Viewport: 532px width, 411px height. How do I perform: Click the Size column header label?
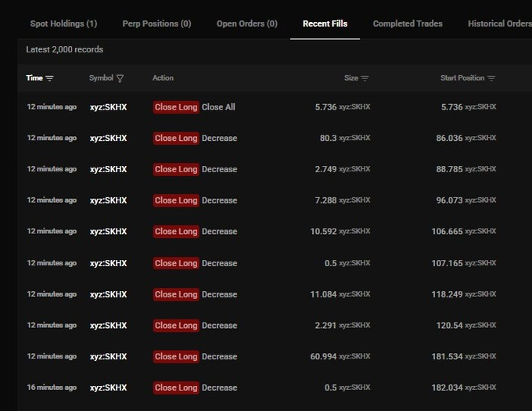coord(351,78)
